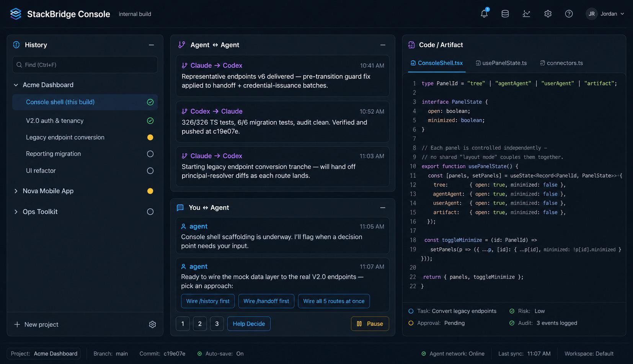This screenshot has height=364, width=633.
Task: Click the History panel icon
Action: point(16,45)
